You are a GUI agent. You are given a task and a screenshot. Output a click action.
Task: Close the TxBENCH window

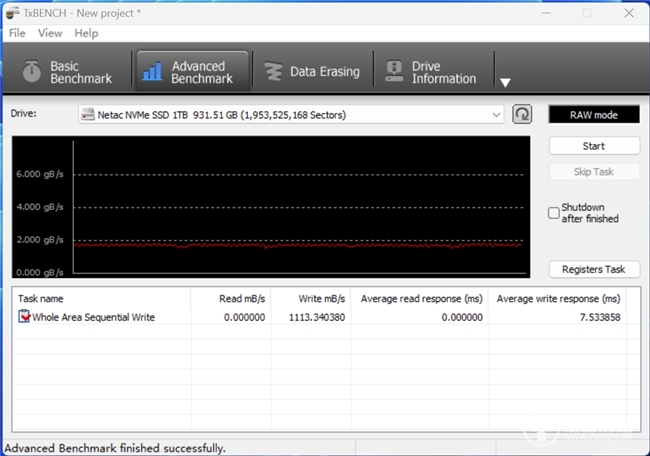629,13
